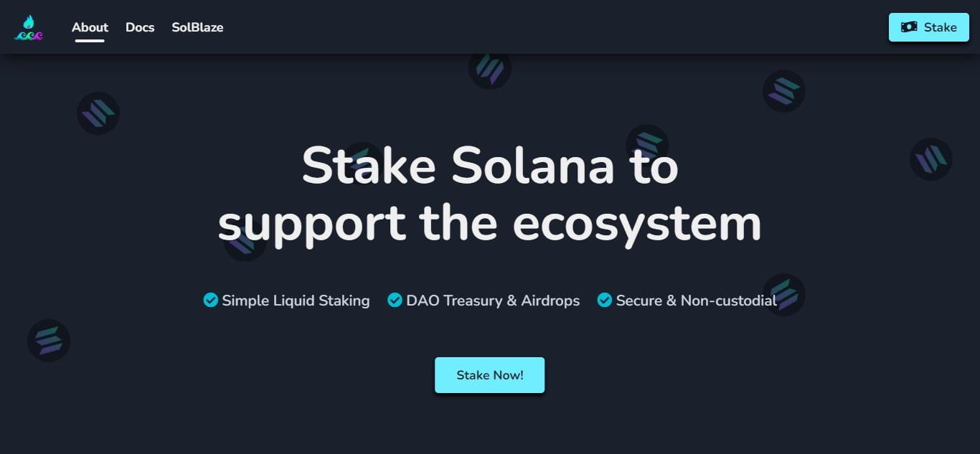This screenshot has width=980, height=454.
Task: Open the About navigation item
Action: pyautogui.click(x=90, y=27)
